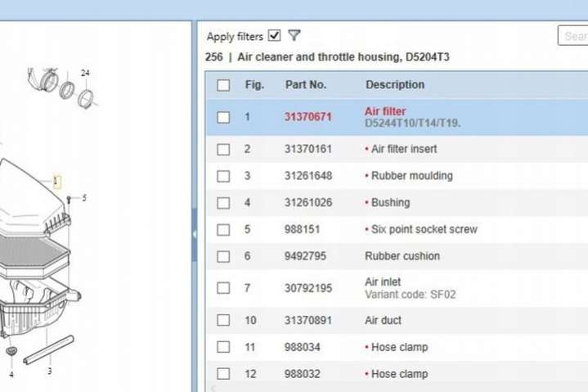This screenshot has height=392, width=588.
Task: Collapse the diagram panel using splitter handle
Action: [194, 235]
